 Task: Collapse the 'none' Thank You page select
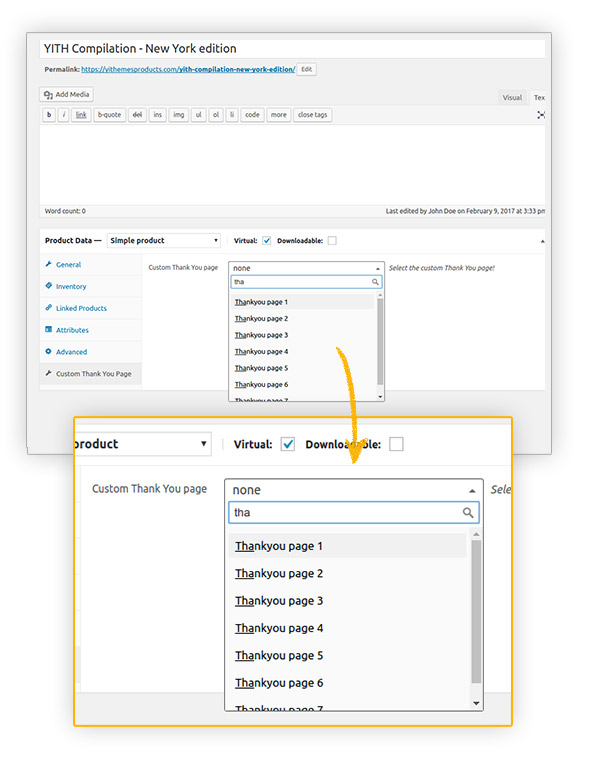coord(306,268)
